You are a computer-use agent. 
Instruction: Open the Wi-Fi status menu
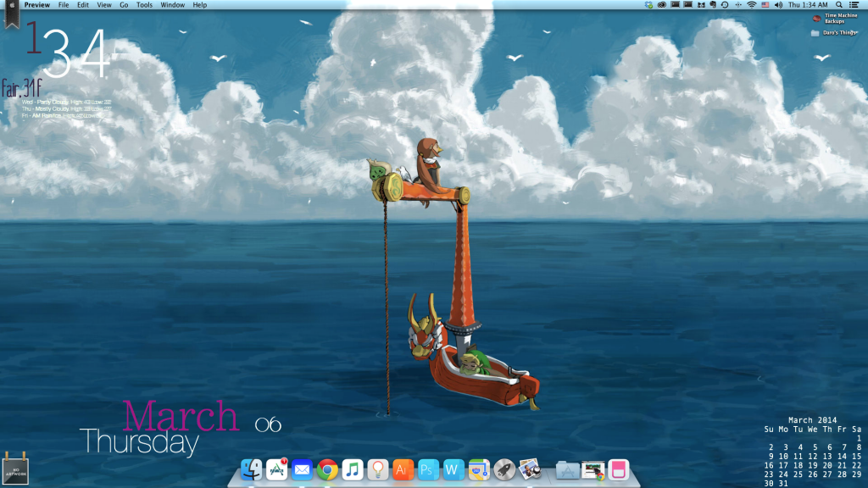(752, 5)
